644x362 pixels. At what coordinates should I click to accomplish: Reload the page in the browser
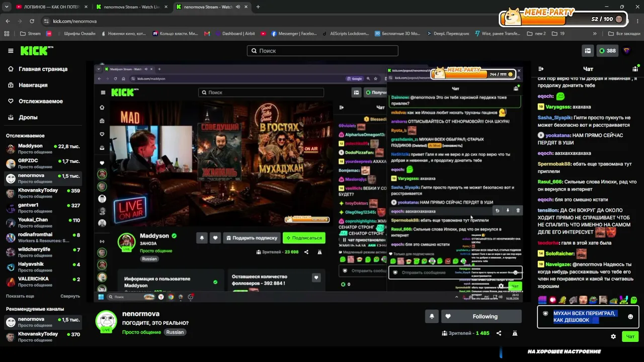(x=32, y=21)
